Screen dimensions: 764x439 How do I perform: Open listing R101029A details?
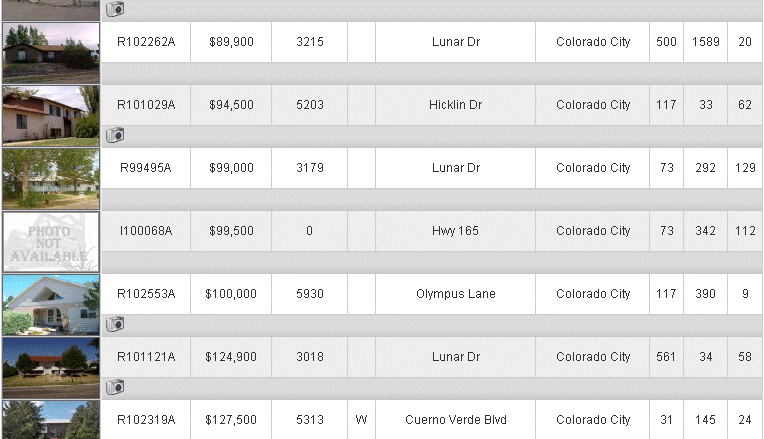[x=146, y=105]
